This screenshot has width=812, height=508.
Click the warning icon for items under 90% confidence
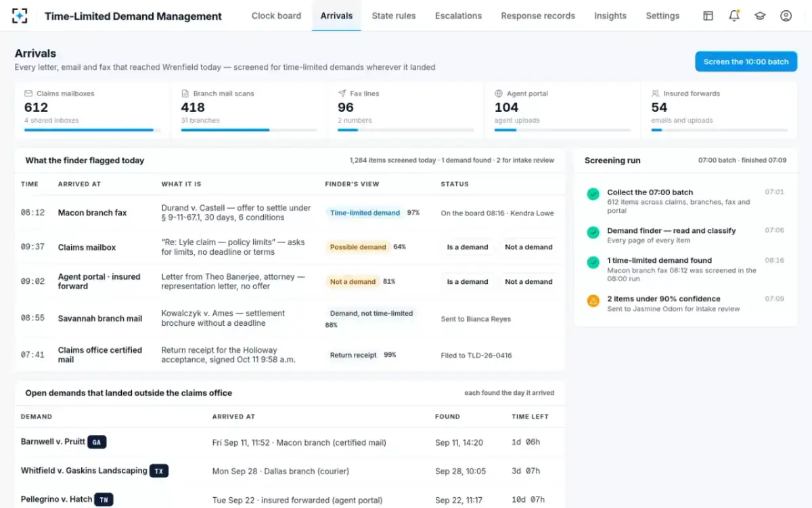pos(593,301)
